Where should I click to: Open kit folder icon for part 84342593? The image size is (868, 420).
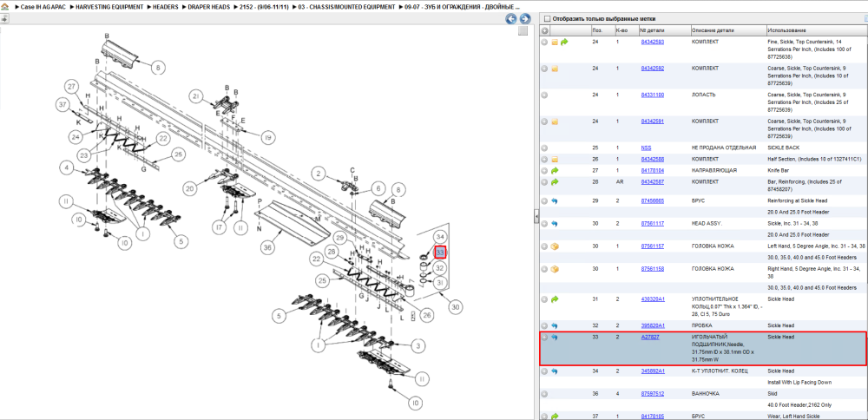[555, 42]
